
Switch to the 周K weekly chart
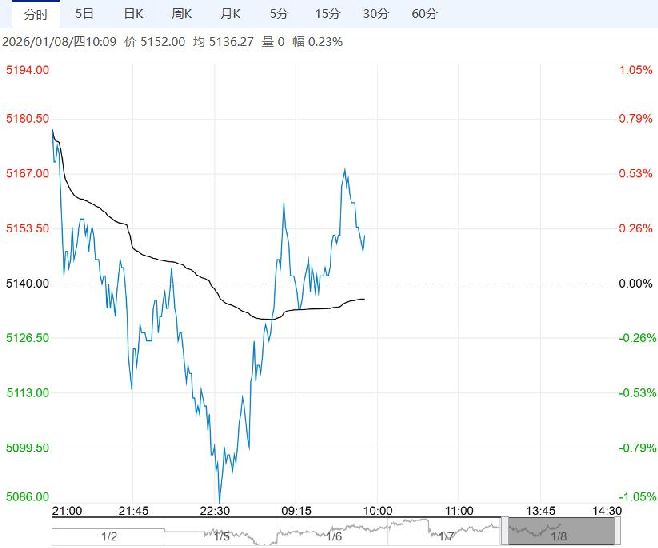[182, 13]
